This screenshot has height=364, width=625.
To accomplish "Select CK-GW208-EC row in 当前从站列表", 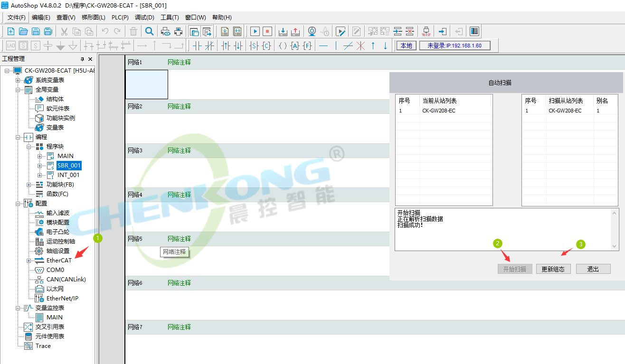I will pos(444,111).
